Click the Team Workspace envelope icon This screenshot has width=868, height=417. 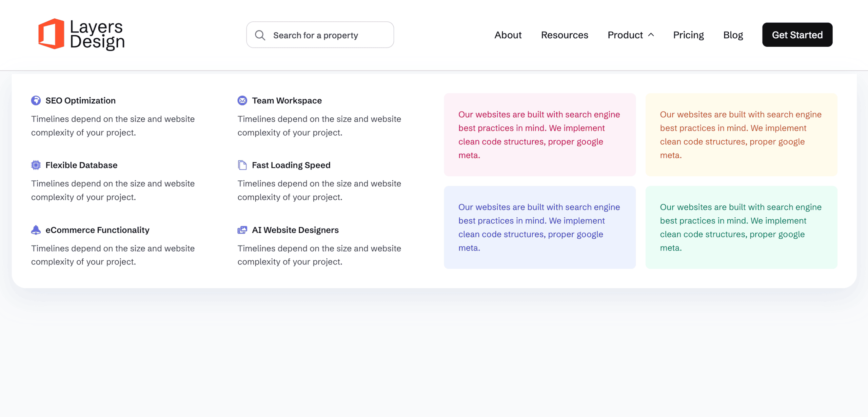(x=242, y=100)
